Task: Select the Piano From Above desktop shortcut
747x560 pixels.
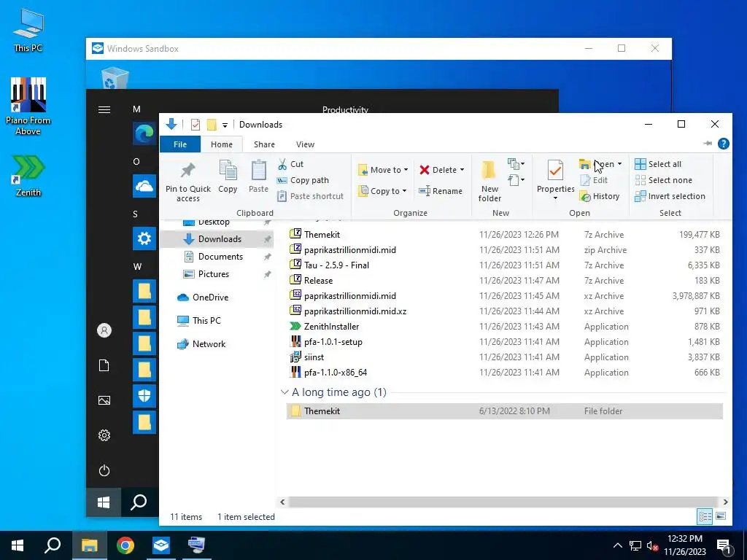Action: pyautogui.click(x=28, y=106)
